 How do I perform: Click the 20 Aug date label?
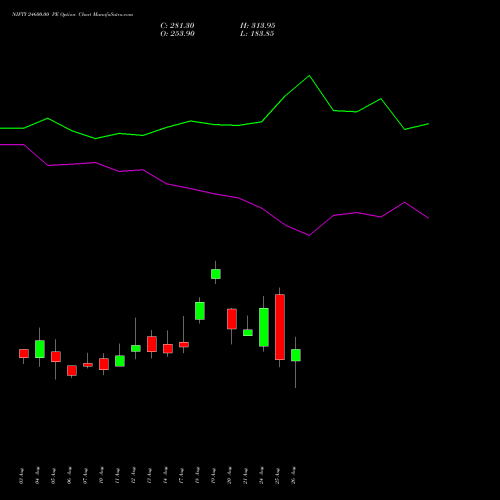[229, 475]
